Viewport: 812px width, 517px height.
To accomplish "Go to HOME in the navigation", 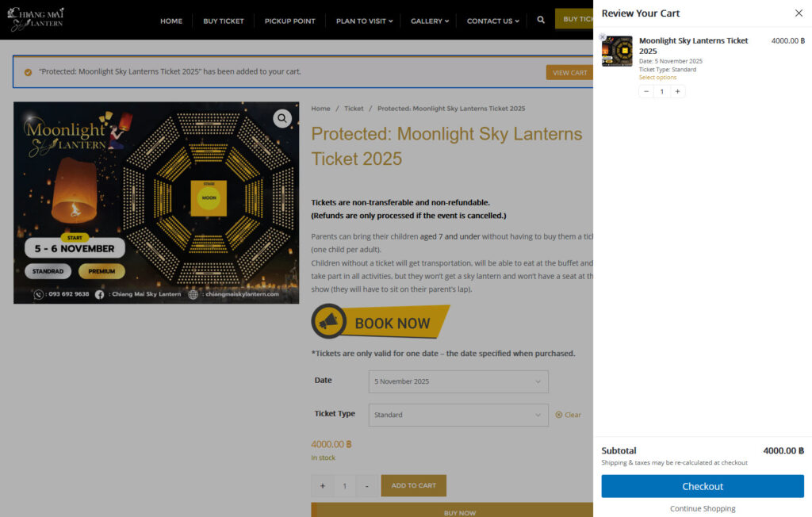I will pos(171,21).
